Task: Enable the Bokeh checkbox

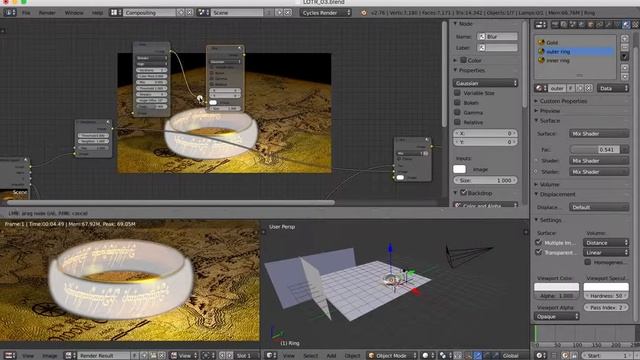Action: 457,102
